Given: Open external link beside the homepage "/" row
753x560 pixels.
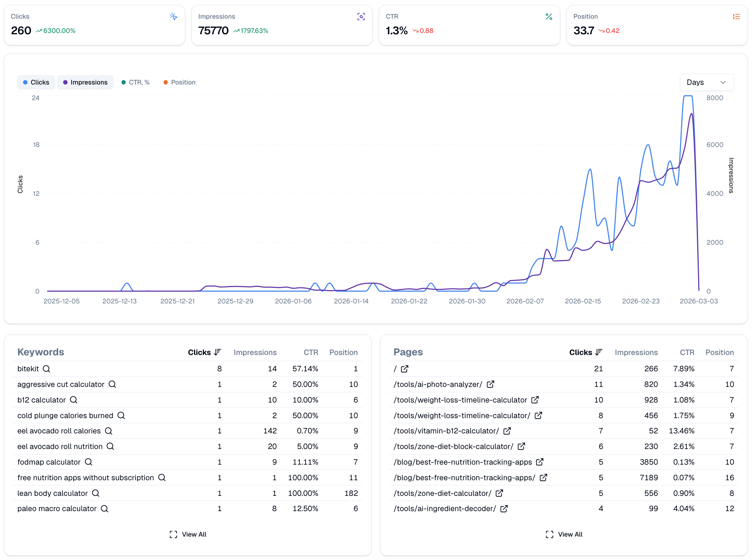Looking at the screenshot, I should pyautogui.click(x=404, y=369).
